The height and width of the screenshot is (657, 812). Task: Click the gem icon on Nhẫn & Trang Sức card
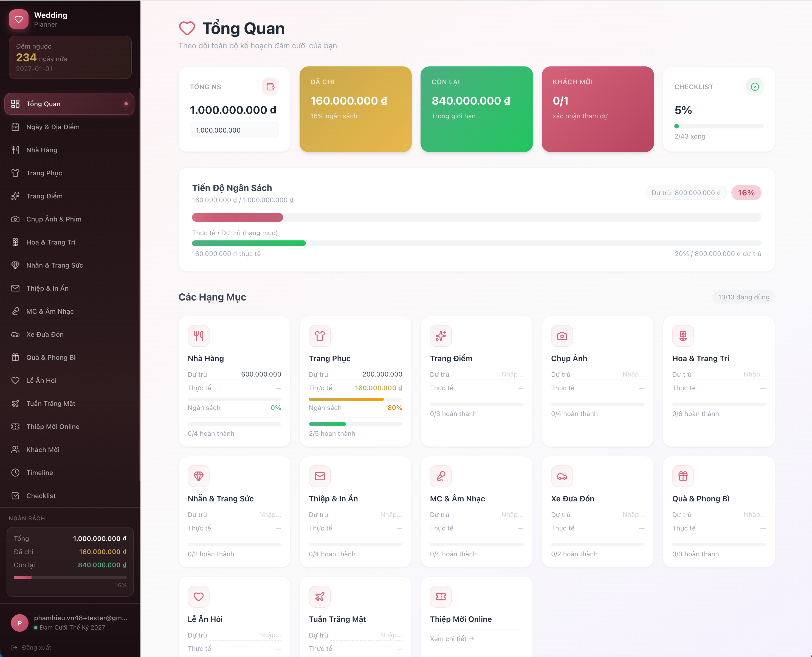(x=199, y=476)
